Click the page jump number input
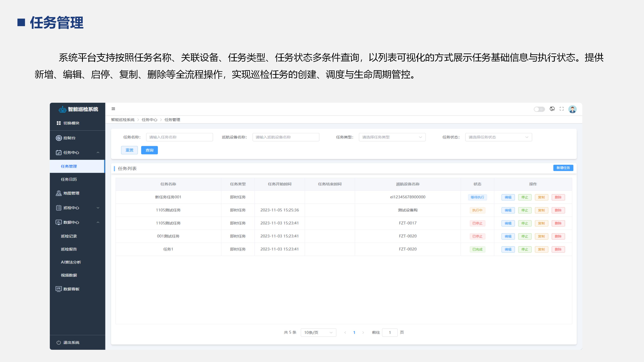644x362 pixels. pos(390,333)
